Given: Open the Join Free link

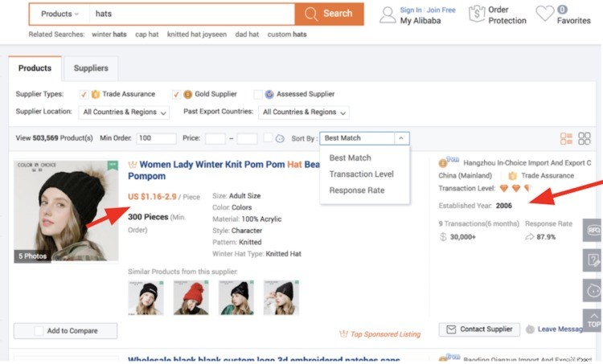Looking at the screenshot, I should coord(441,10).
